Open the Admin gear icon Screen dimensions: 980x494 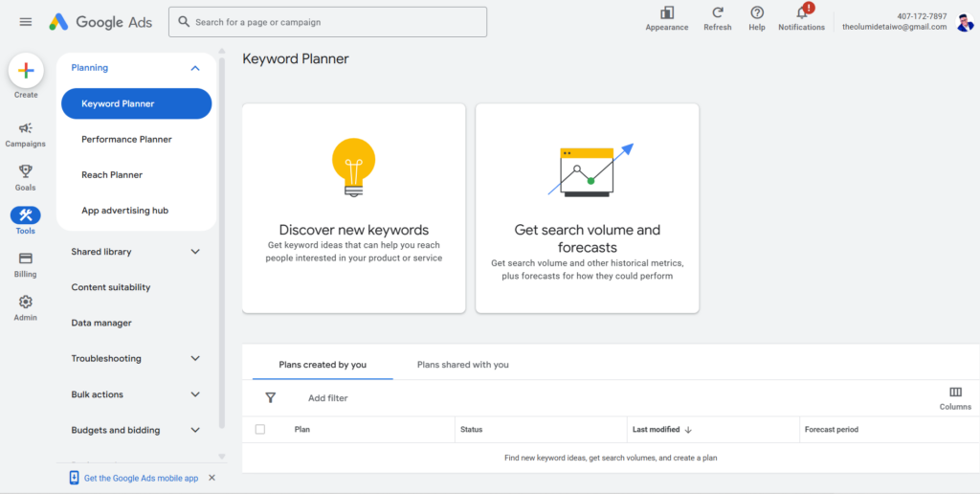point(26,302)
